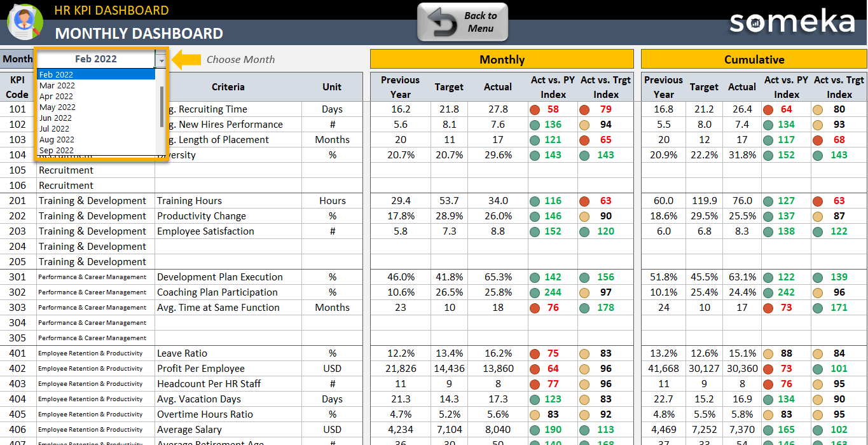Select the Employee Satisfaction criteria cell
Screen dimensions: 868x445
(228, 231)
